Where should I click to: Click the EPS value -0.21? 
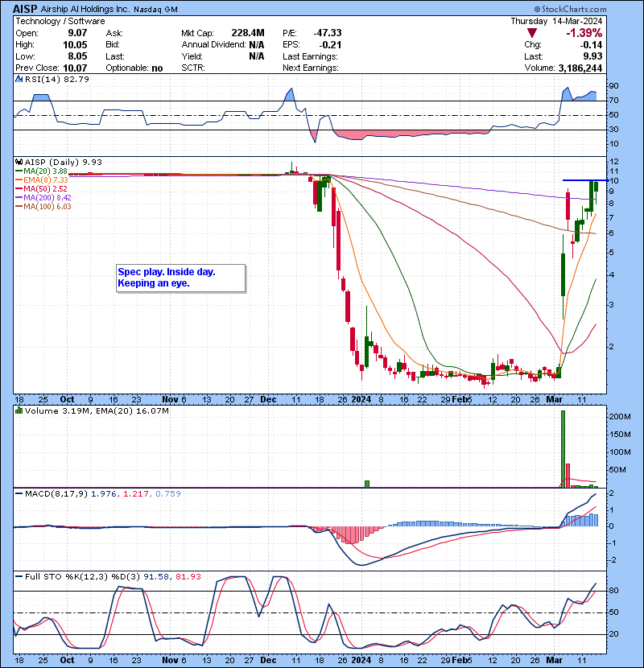pos(330,45)
